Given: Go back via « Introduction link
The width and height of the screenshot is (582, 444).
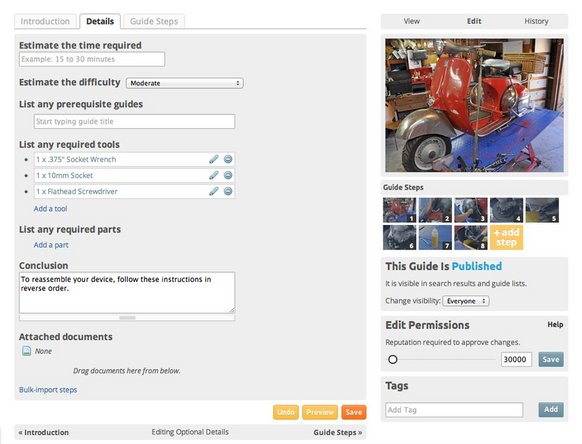Looking at the screenshot, I should [x=43, y=432].
